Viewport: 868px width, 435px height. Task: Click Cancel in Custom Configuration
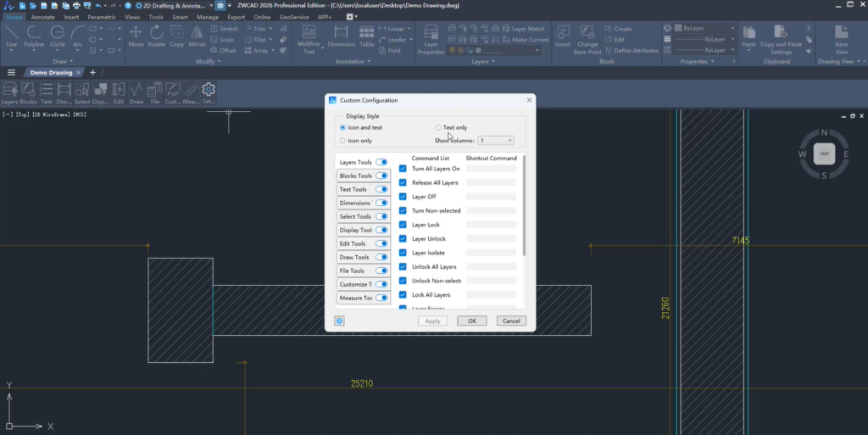click(x=511, y=321)
